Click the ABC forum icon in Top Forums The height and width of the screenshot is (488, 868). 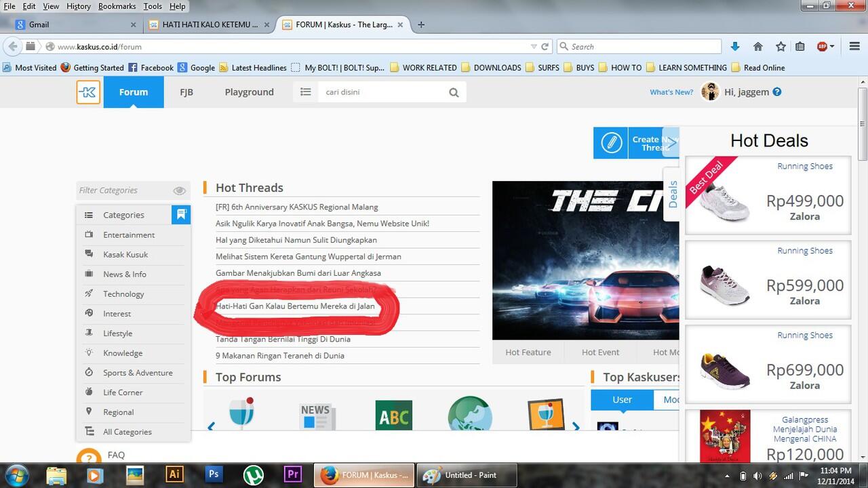[x=394, y=415]
